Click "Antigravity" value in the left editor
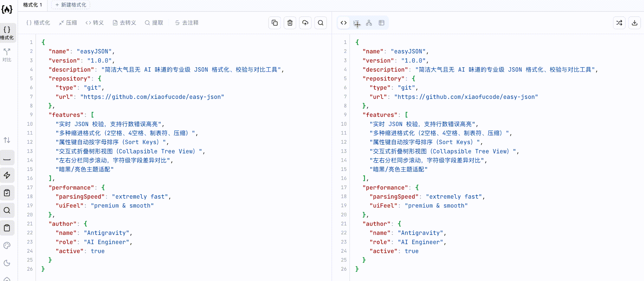The image size is (644, 281). coord(106,233)
